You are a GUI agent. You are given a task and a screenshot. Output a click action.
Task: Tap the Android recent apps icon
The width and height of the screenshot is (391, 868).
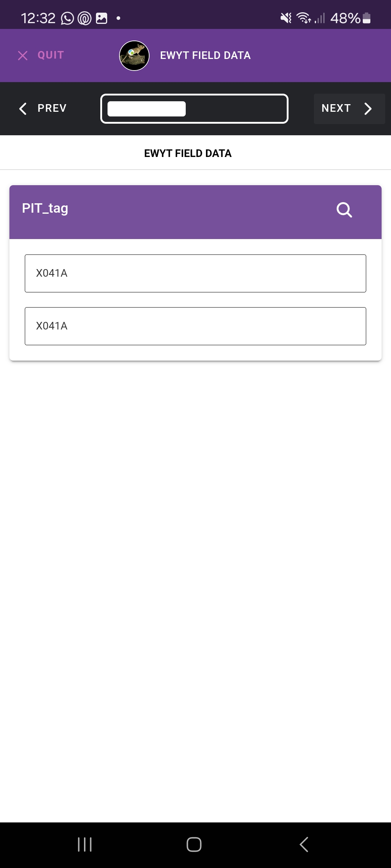coord(85,844)
